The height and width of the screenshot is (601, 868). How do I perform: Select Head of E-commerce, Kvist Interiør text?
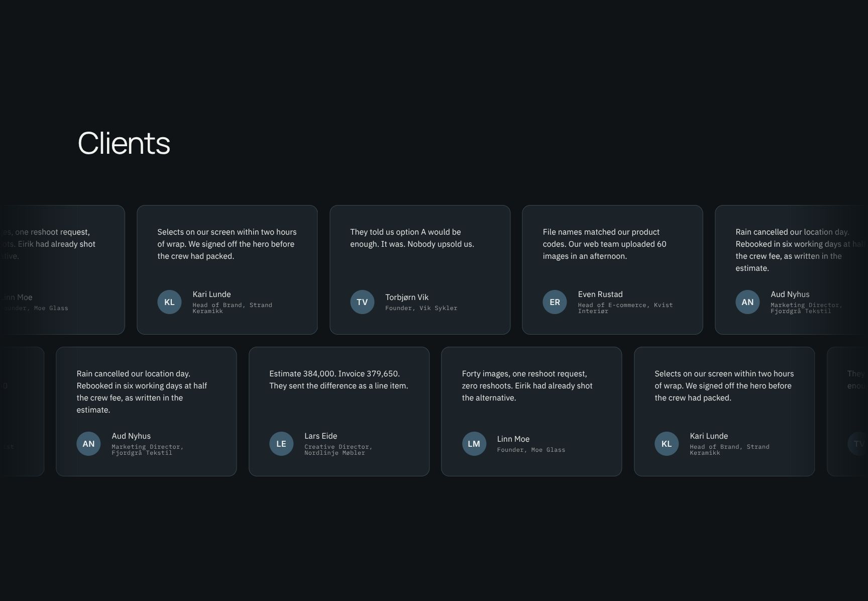point(625,308)
